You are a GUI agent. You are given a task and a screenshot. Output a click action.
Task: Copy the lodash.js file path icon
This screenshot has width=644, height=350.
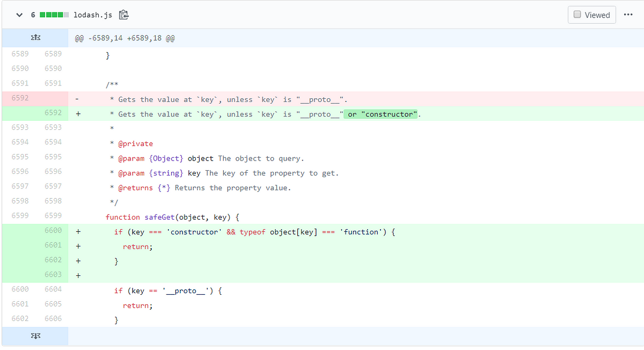[123, 15]
